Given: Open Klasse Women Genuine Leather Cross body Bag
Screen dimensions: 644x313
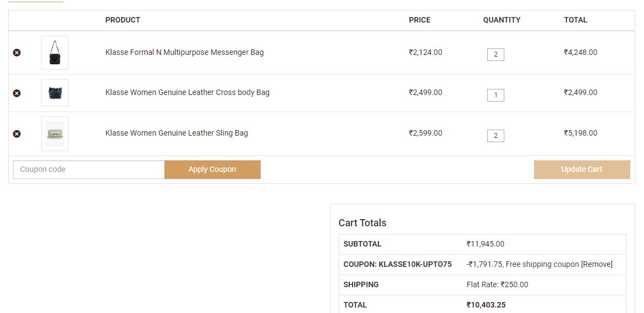Looking at the screenshot, I should (x=187, y=93).
